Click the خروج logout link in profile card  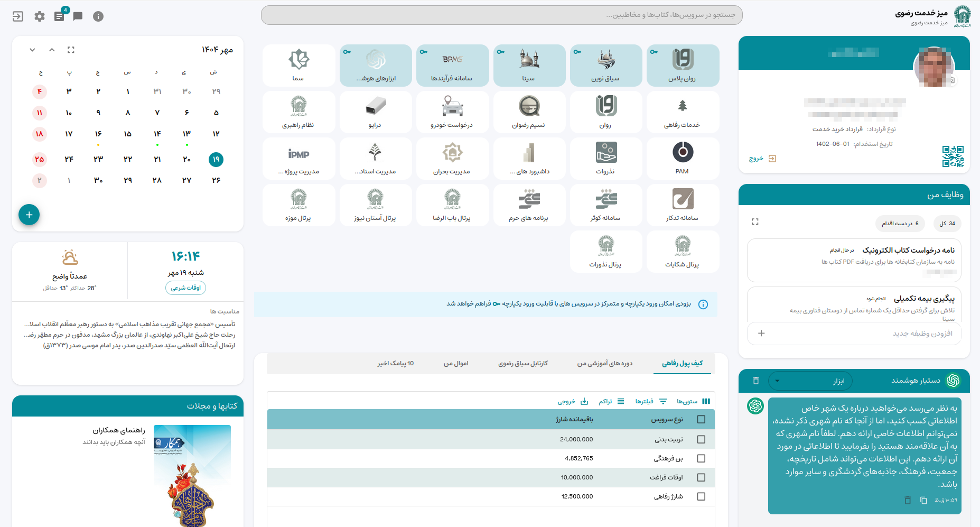762,159
